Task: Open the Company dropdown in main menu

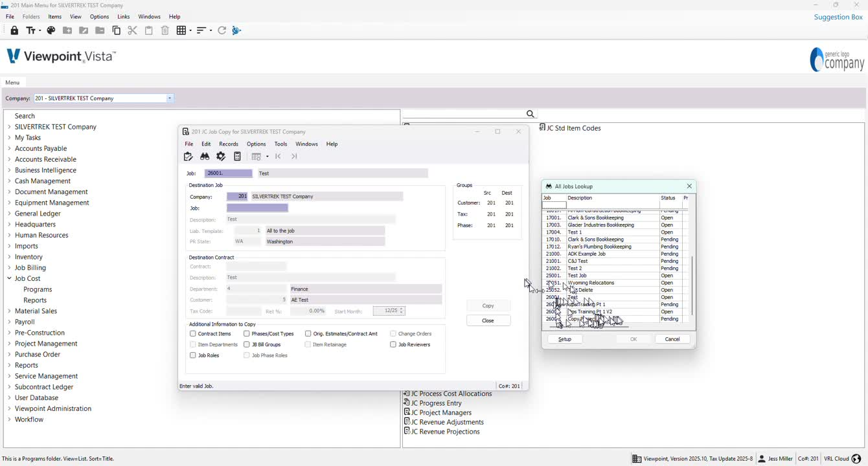Action: tap(170, 98)
